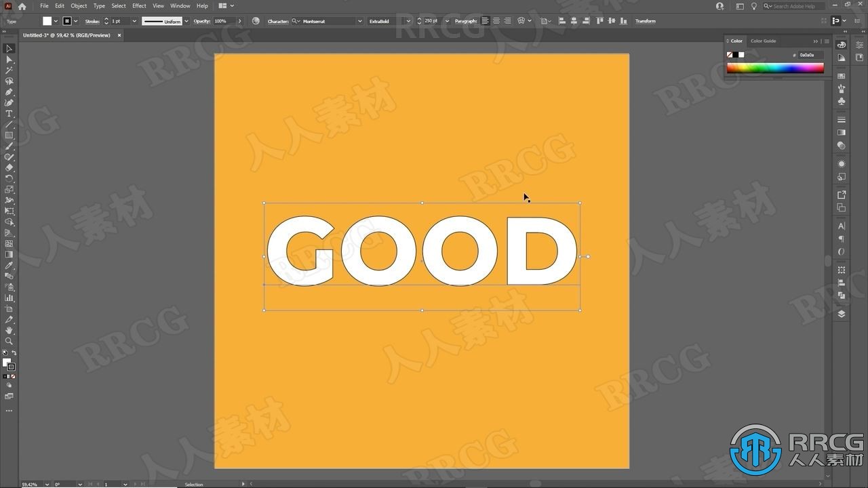Open the Edit Toolbar three-dots button

tap(9, 410)
